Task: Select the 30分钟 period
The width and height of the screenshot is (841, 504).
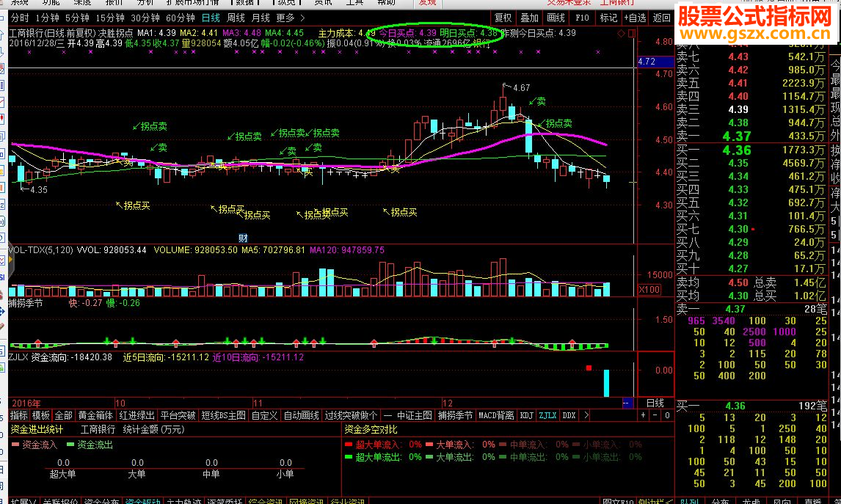Action: pyautogui.click(x=145, y=18)
